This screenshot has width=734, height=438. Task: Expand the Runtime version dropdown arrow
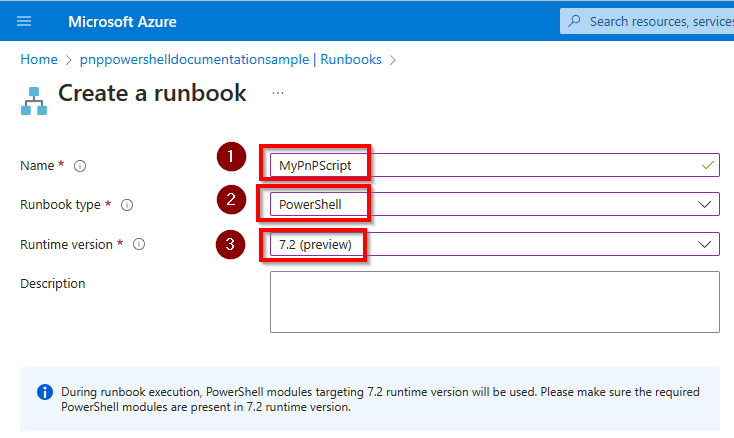click(705, 244)
